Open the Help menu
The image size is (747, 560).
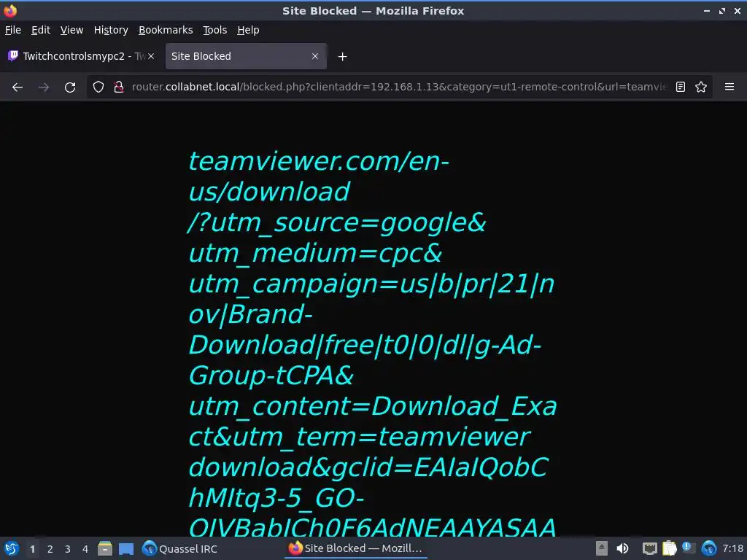248,30
